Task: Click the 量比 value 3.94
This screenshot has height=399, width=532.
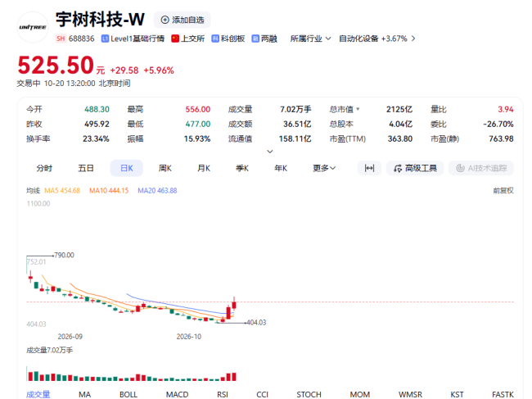Action: (506, 109)
